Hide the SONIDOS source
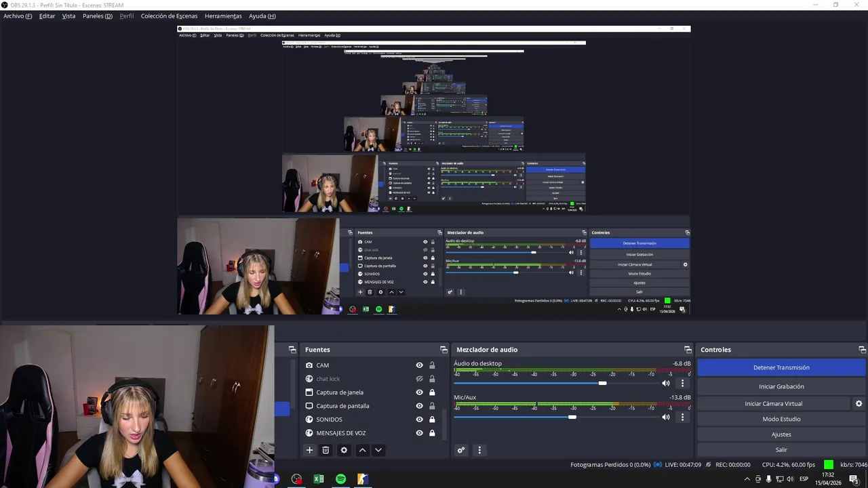 pyautogui.click(x=419, y=420)
